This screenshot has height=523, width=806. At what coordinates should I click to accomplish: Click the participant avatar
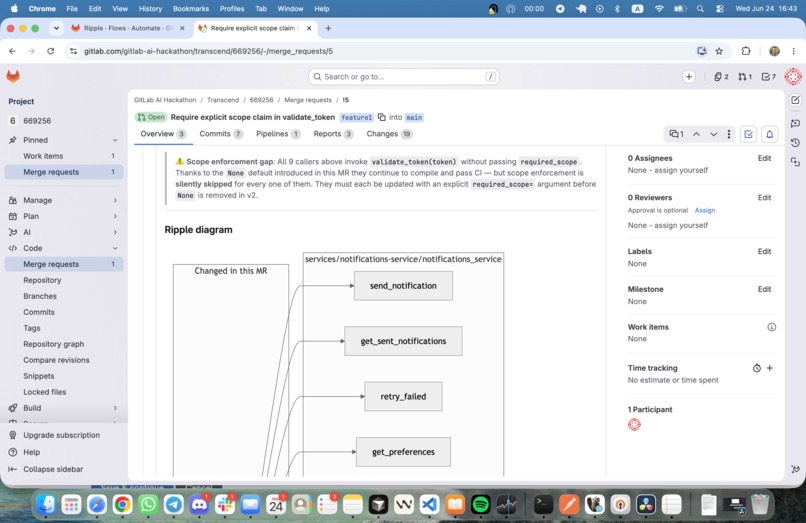(x=634, y=424)
